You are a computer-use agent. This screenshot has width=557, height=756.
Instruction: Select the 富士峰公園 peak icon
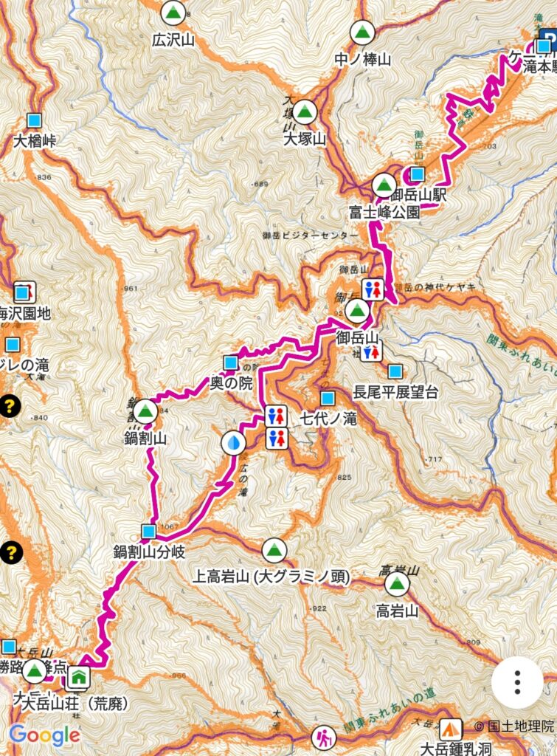384,185
